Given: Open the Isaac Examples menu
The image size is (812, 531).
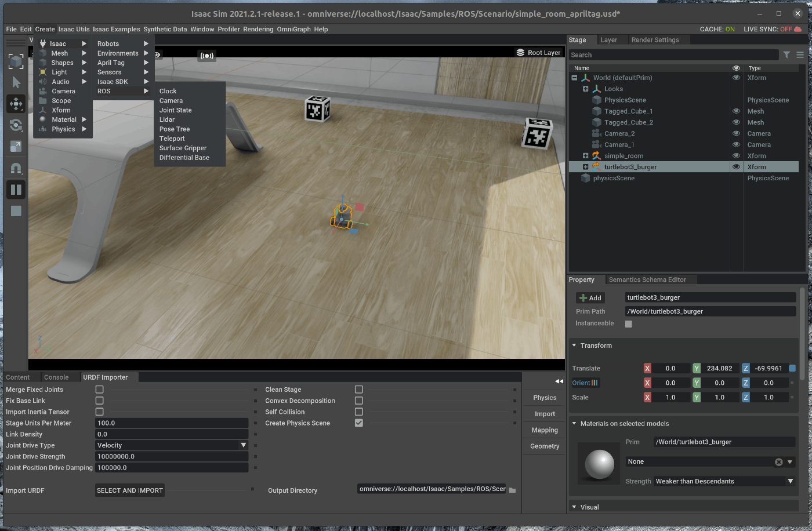Looking at the screenshot, I should (x=117, y=29).
